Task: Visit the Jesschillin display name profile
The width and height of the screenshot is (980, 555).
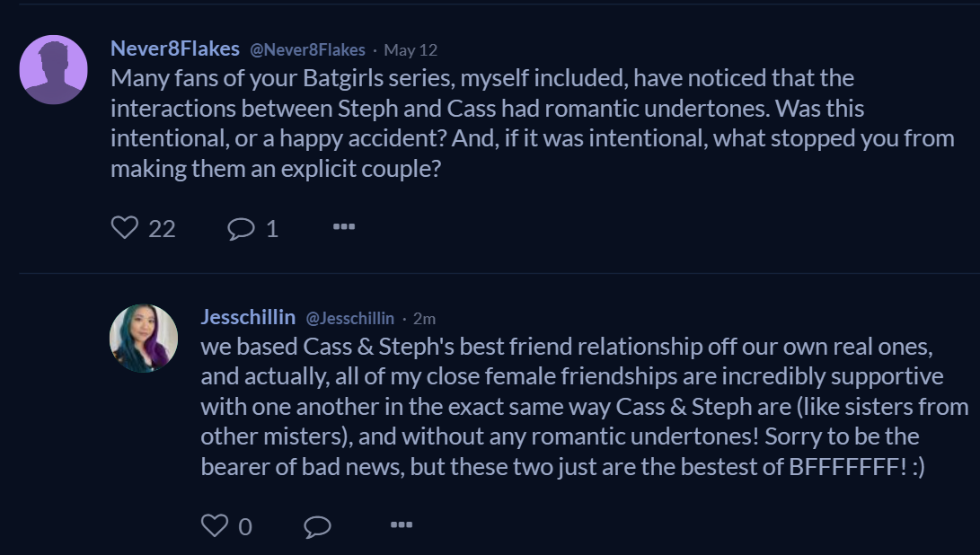Action: (248, 317)
